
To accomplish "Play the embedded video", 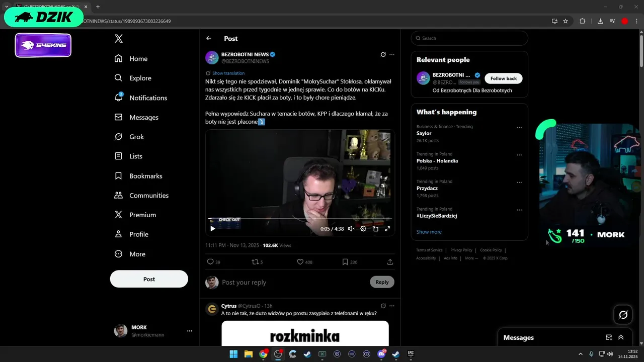I will 213,229.
